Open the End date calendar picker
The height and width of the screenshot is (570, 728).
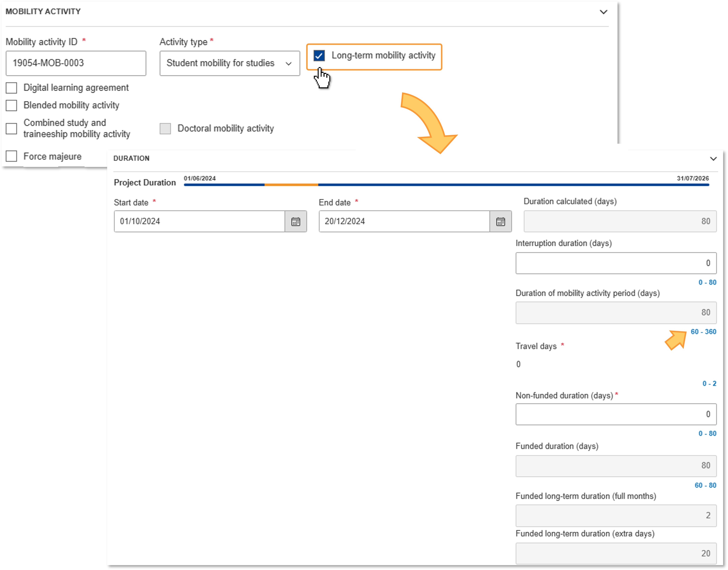pos(500,222)
